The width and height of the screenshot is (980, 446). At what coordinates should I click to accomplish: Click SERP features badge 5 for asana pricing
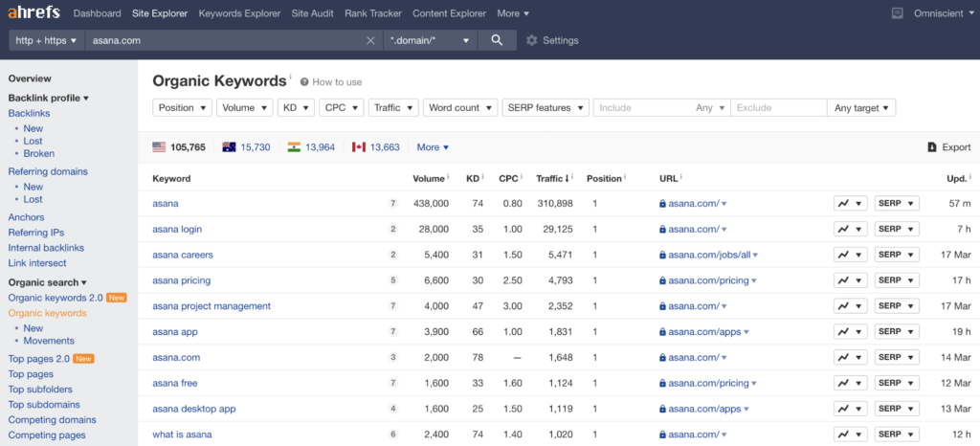(393, 280)
